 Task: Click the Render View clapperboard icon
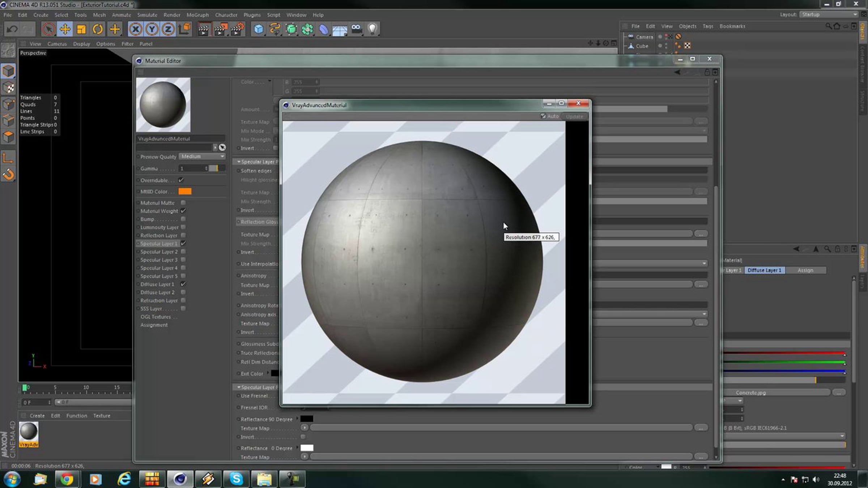click(203, 29)
